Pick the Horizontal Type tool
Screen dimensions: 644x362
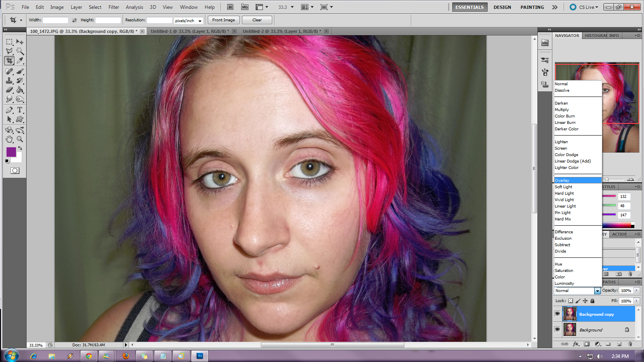[x=20, y=110]
